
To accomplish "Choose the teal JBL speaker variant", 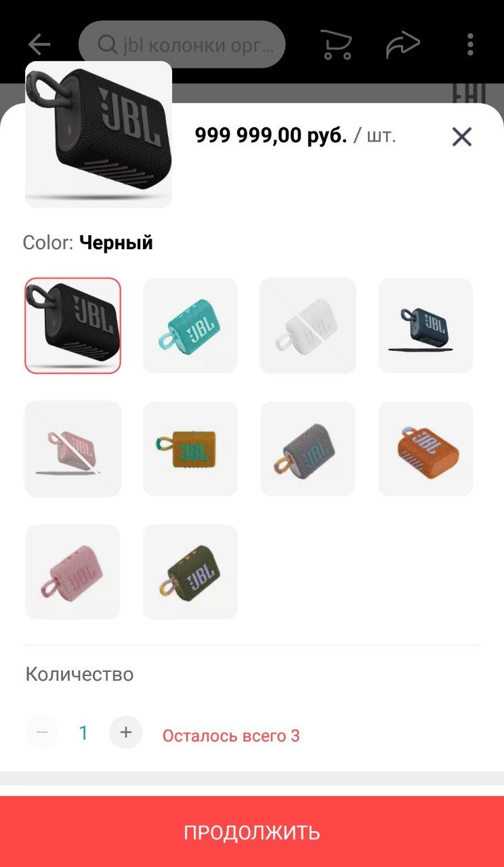I will click(190, 325).
